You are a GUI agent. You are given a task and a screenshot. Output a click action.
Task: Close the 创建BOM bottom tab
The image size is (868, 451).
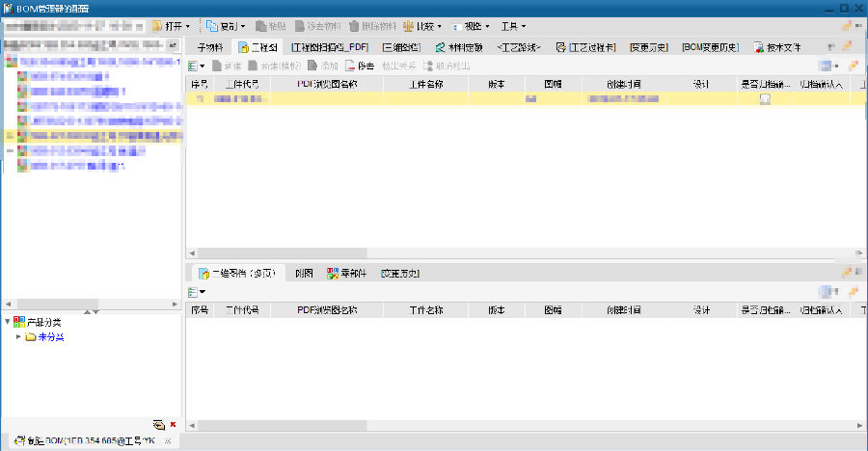coord(168,441)
